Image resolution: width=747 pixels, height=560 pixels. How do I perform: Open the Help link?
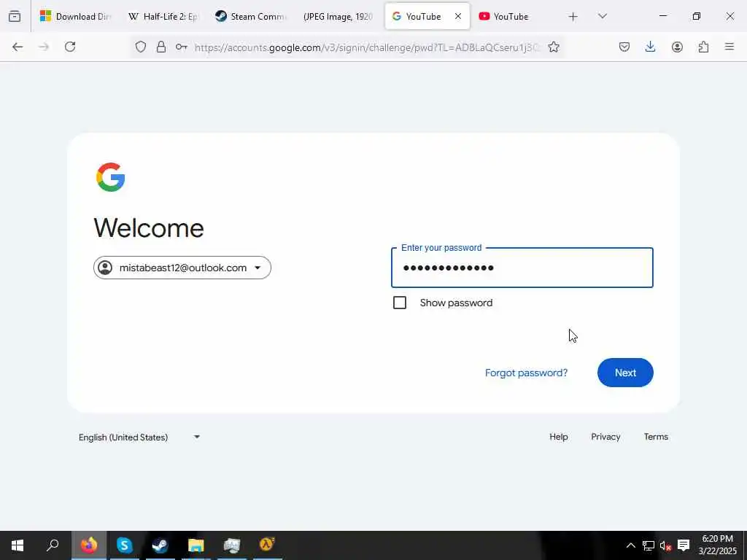558,437
